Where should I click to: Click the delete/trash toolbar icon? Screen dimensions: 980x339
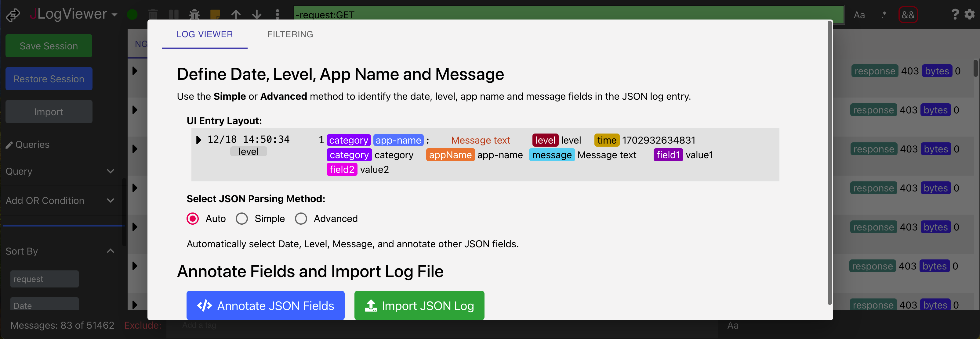click(153, 14)
